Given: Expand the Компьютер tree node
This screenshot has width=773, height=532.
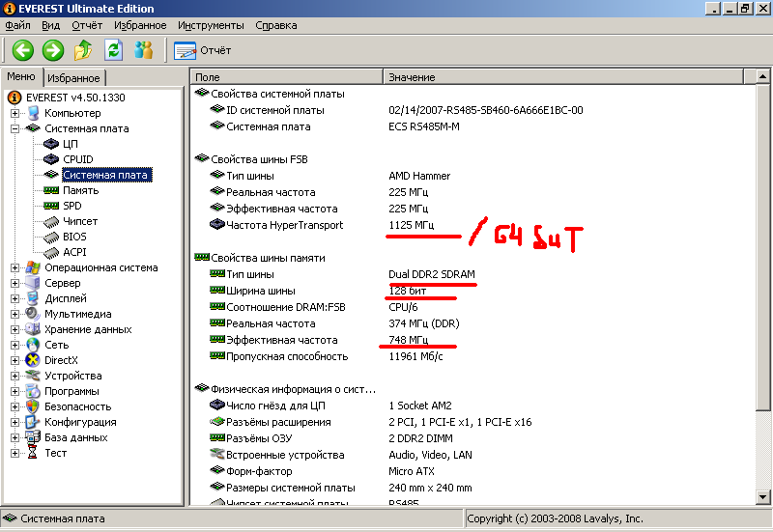Looking at the screenshot, I should [x=14, y=113].
